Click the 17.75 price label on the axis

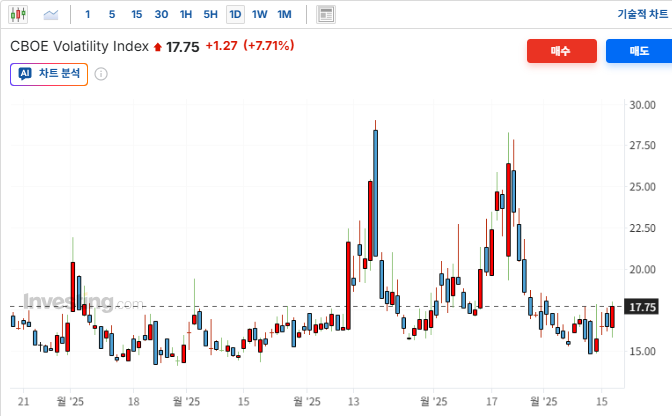[x=641, y=307]
